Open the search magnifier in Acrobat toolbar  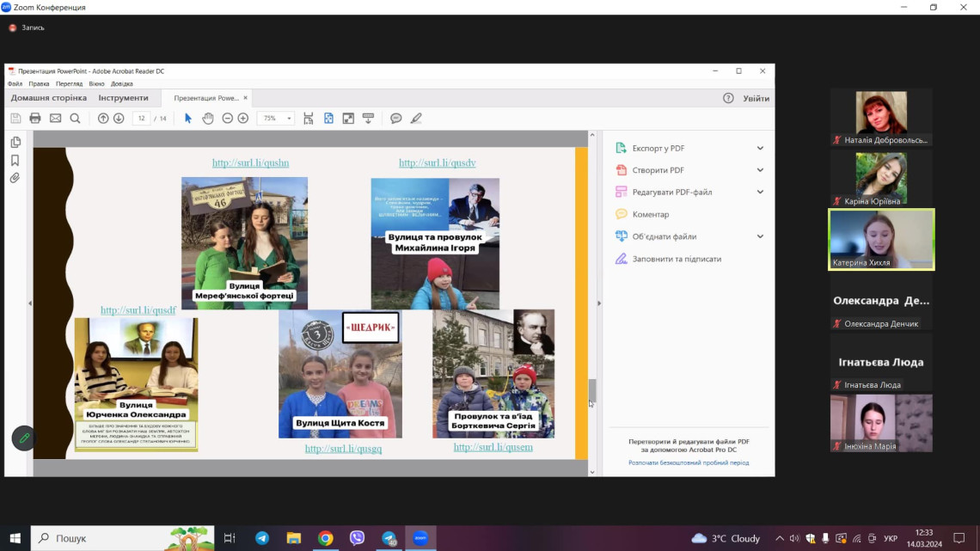tap(75, 119)
